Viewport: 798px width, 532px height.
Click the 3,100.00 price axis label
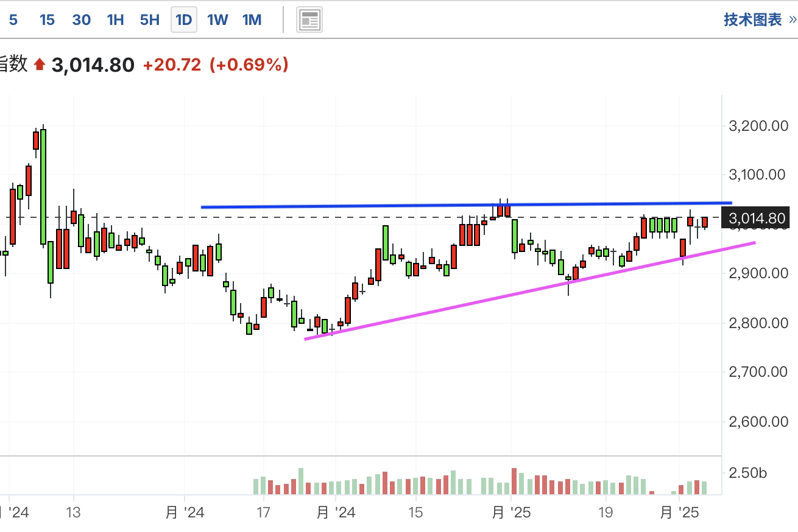758,175
